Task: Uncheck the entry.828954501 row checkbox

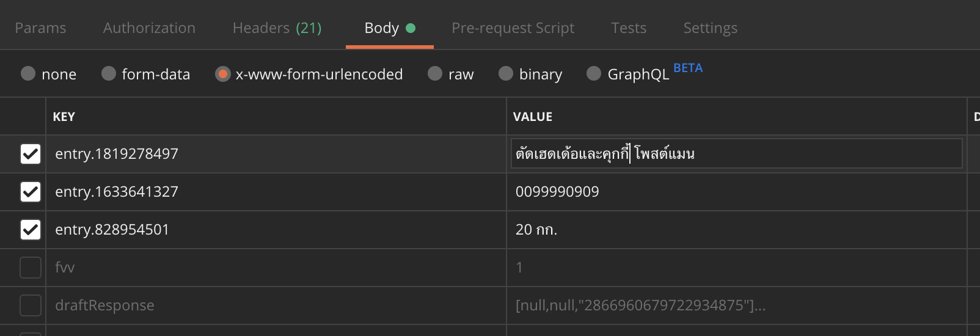Action: pos(31,230)
